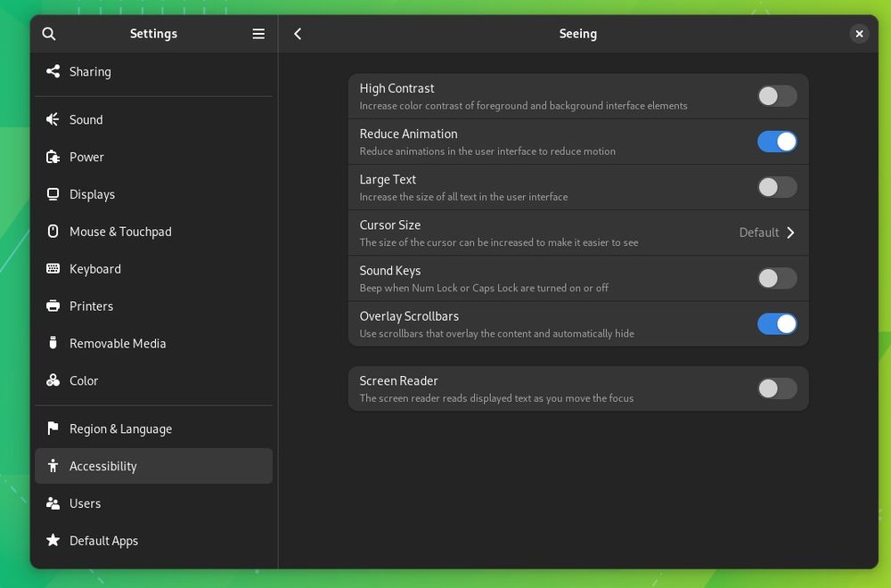Select the Sharing icon in the sidebar
Image resolution: width=891 pixels, height=588 pixels.
(52, 71)
